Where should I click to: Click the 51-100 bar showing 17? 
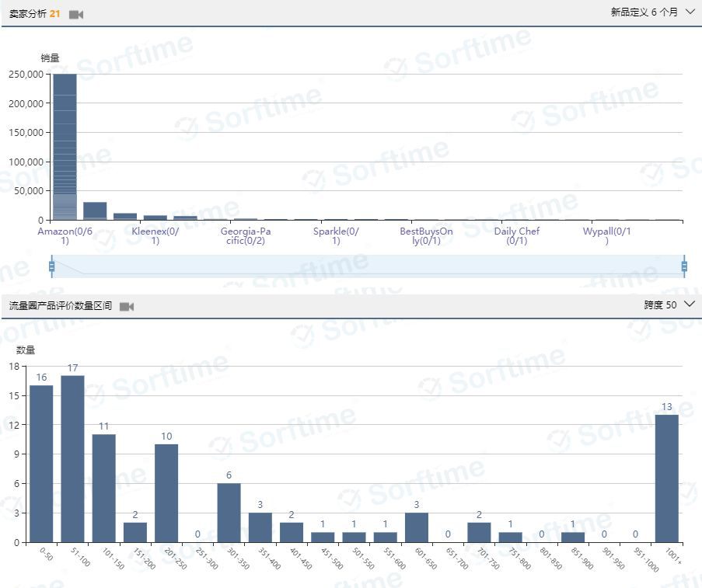tap(72, 459)
